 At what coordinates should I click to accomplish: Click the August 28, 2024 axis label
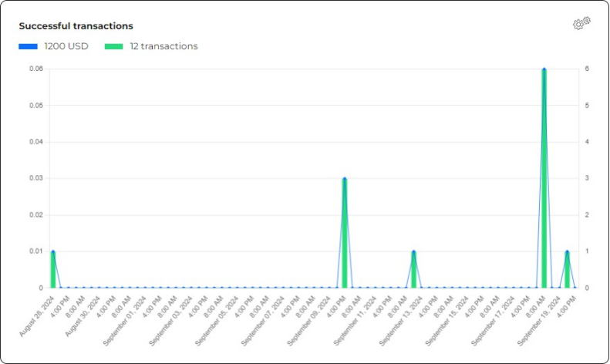[x=36, y=316]
